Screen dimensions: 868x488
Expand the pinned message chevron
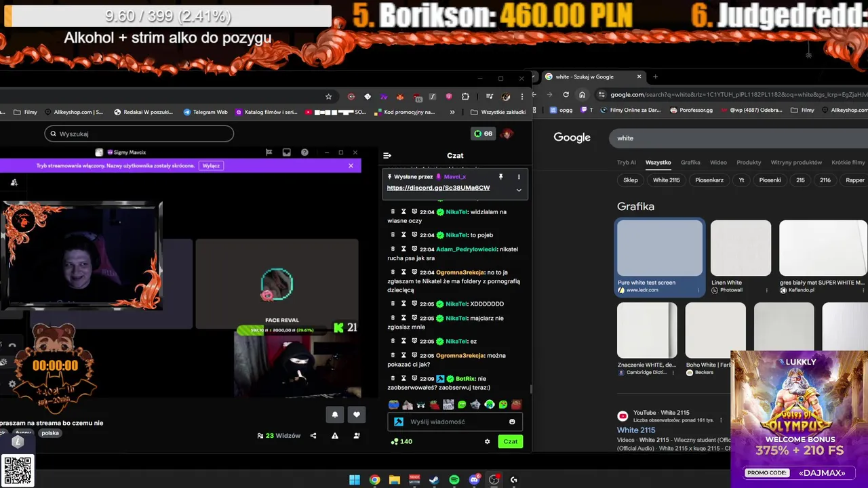[519, 190]
